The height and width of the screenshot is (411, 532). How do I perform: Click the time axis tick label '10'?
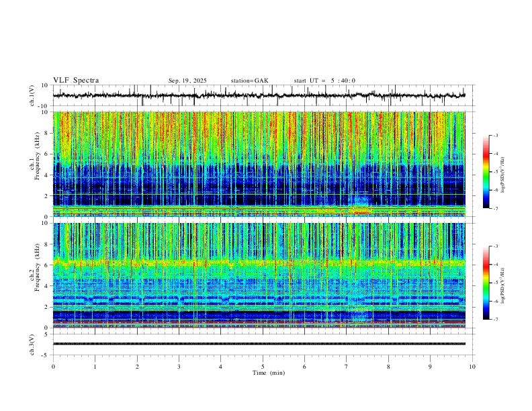coord(472,367)
